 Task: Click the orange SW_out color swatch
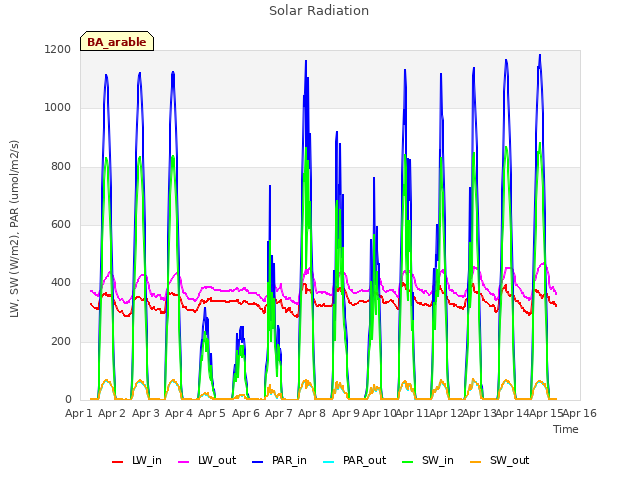(476, 462)
